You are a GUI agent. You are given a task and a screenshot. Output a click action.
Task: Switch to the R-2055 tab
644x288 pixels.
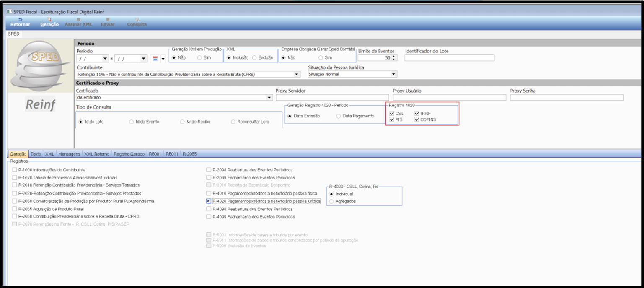[189, 154]
